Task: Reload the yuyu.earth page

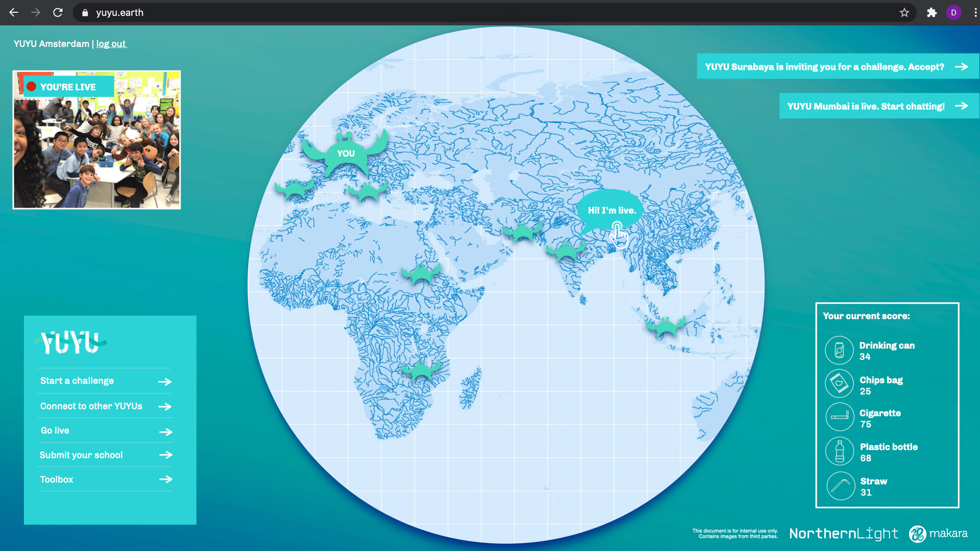Action: (x=58, y=12)
